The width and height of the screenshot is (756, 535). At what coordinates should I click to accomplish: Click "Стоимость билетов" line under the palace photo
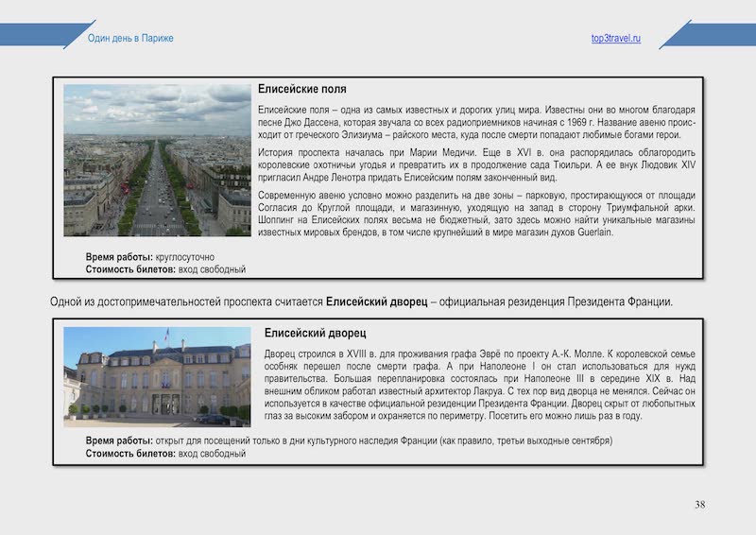[x=165, y=454]
